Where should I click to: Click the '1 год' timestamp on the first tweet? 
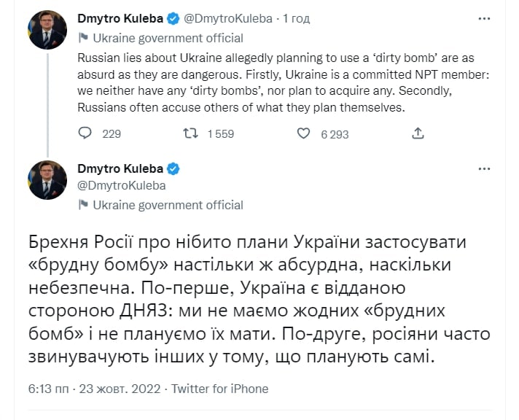click(x=297, y=17)
